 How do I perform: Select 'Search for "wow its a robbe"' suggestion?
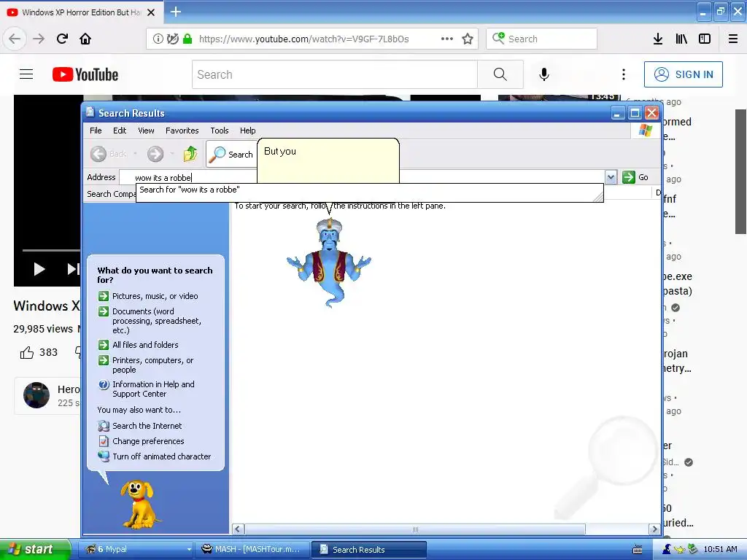[370, 190]
